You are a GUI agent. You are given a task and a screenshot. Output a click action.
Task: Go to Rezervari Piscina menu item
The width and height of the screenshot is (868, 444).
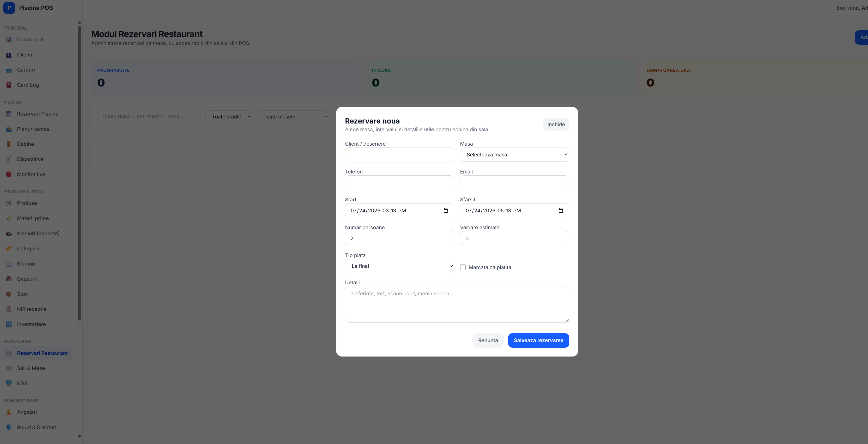click(36, 114)
